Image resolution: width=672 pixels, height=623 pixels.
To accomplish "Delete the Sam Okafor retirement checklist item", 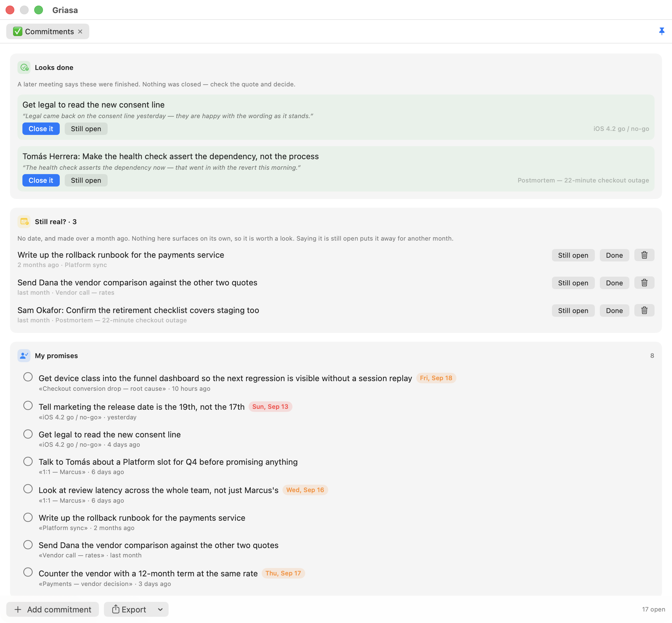I will click(644, 311).
